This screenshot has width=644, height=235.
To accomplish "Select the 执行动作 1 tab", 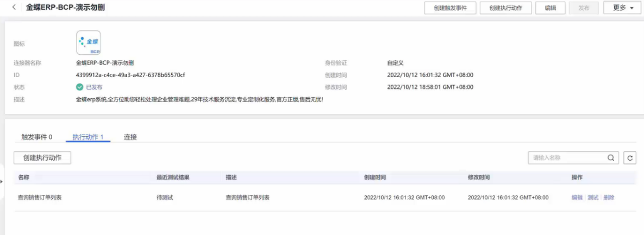I will 88,137.
